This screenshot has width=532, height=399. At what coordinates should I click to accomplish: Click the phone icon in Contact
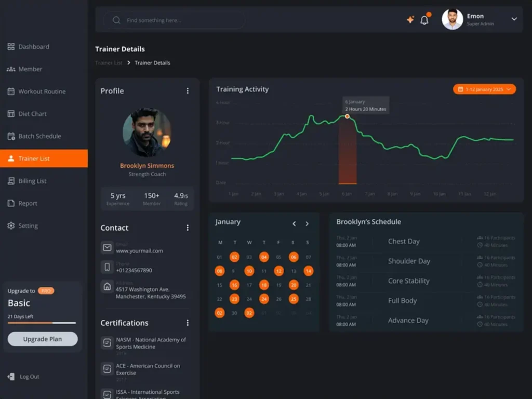click(x=107, y=267)
